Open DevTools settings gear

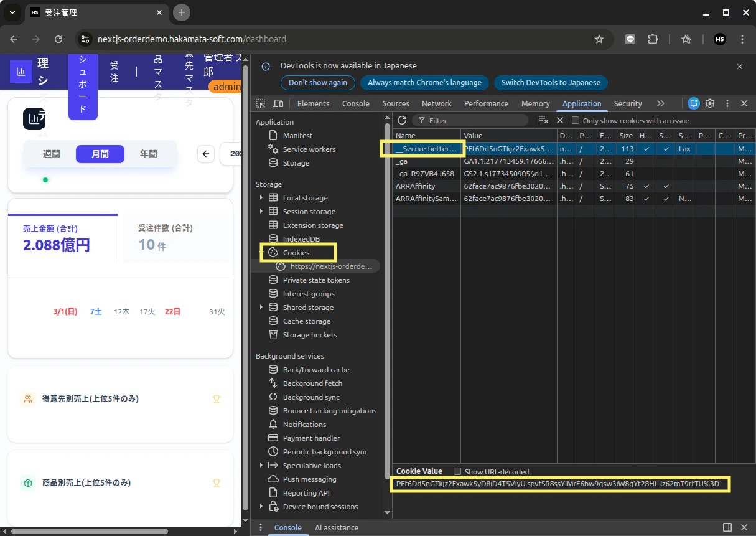(710, 103)
